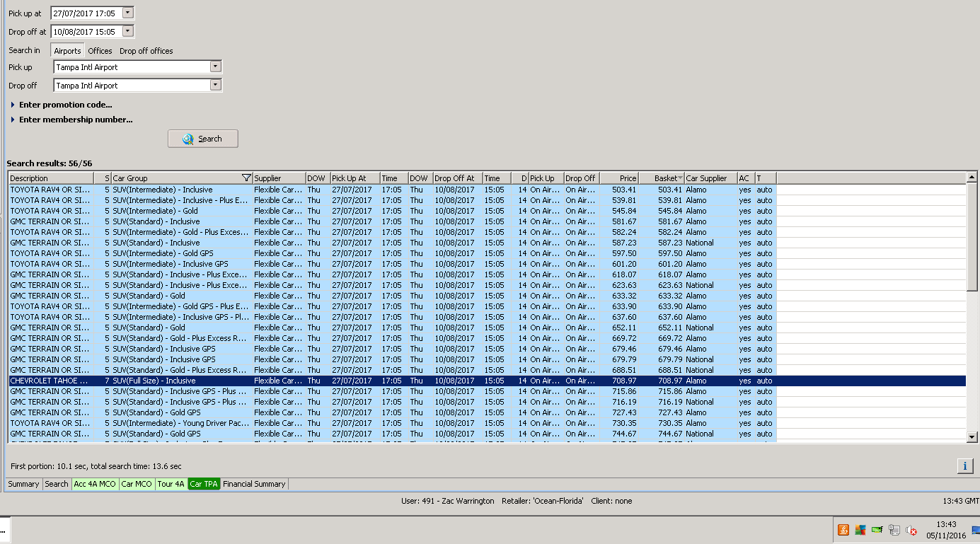
Task: Click the 'First portion: 10.1 sec' search time text
Action: [x=96, y=466]
